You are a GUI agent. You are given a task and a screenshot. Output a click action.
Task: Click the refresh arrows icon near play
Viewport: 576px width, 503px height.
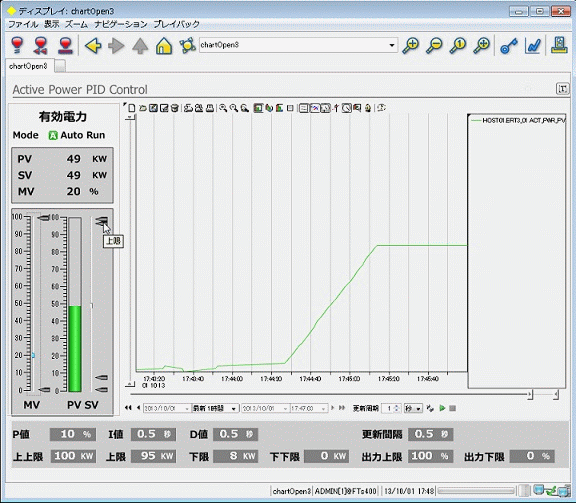click(430, 408)
